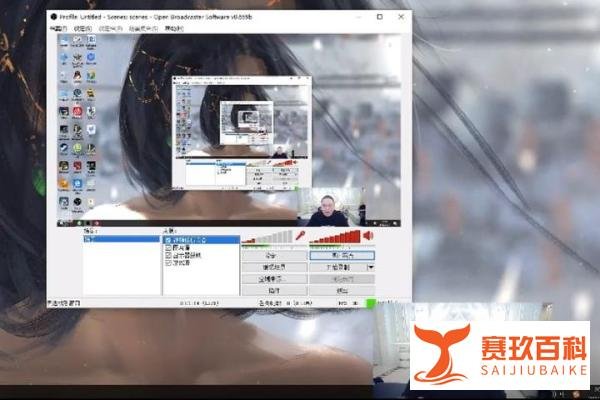Click the Edit Scene button
The height and width of the screenshot is (400, 600).
point(274,267)
